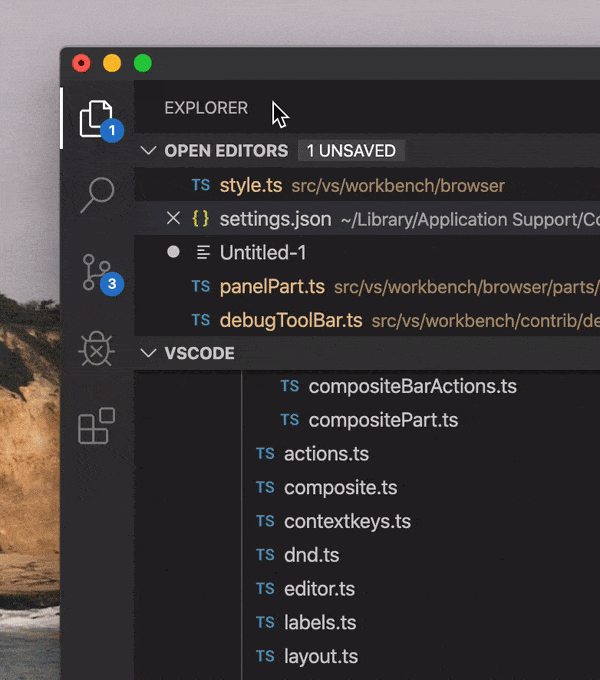The height and width of the screenshot is (680, 600).
Task: Collapse the VSCODE folder section
Action: (x=149, y=353)
